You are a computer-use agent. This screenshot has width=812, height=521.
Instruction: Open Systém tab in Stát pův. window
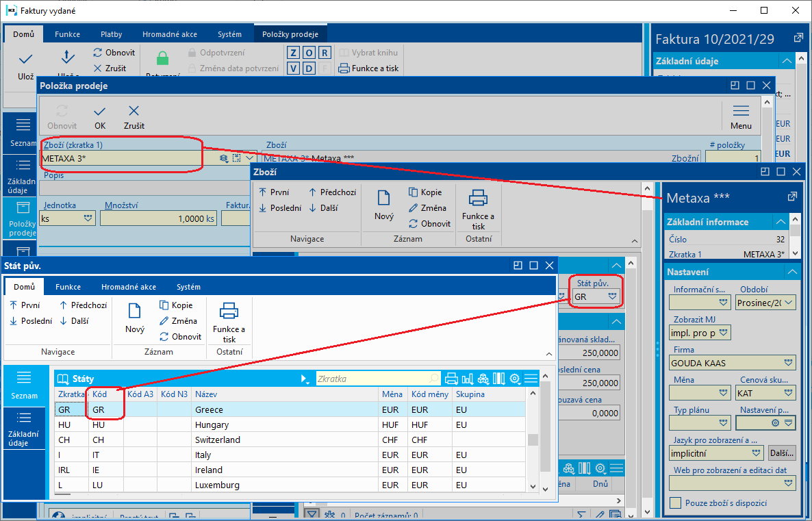pos(188,287)
